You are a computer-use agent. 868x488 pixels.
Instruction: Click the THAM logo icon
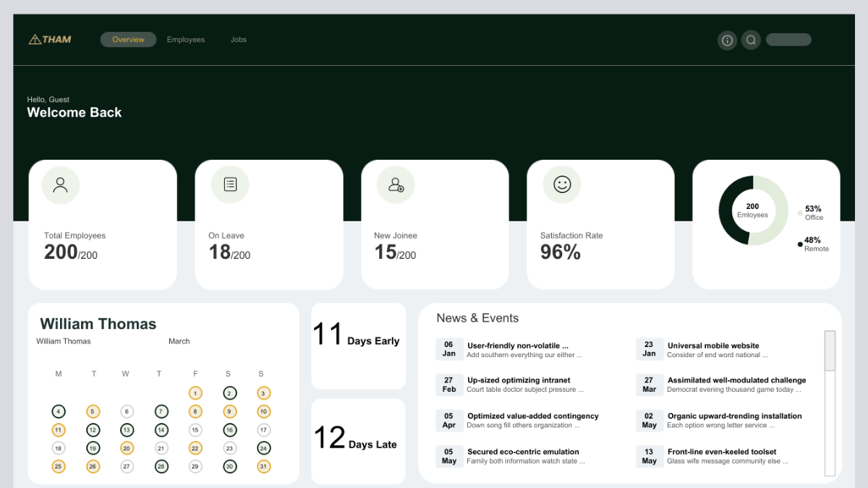pos(35,40)
